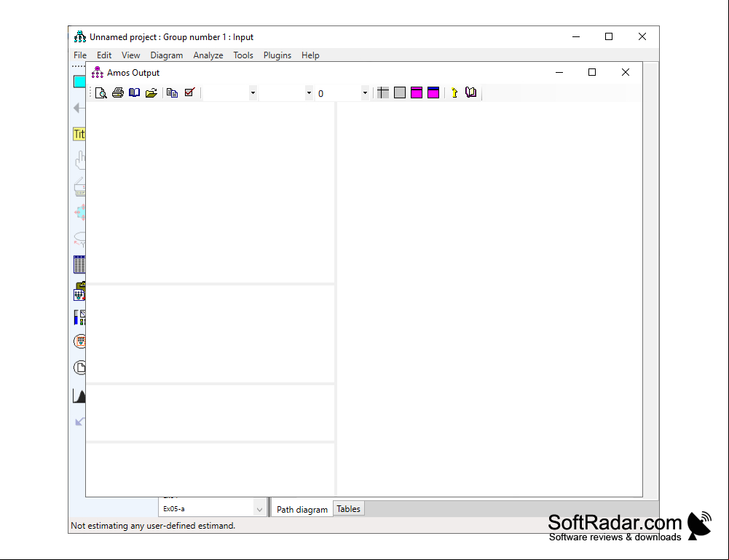Open Page Setup blue book icon

coord(134,93)
